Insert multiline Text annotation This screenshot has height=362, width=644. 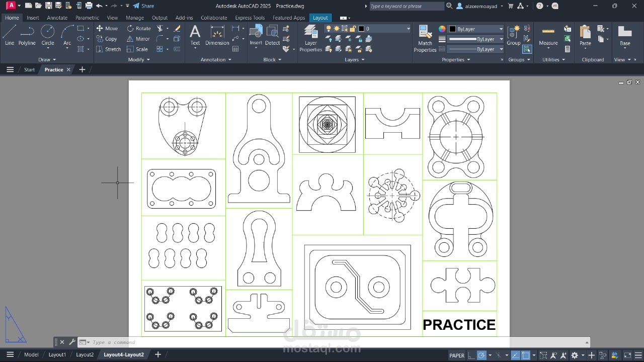(x=195, y=35)
